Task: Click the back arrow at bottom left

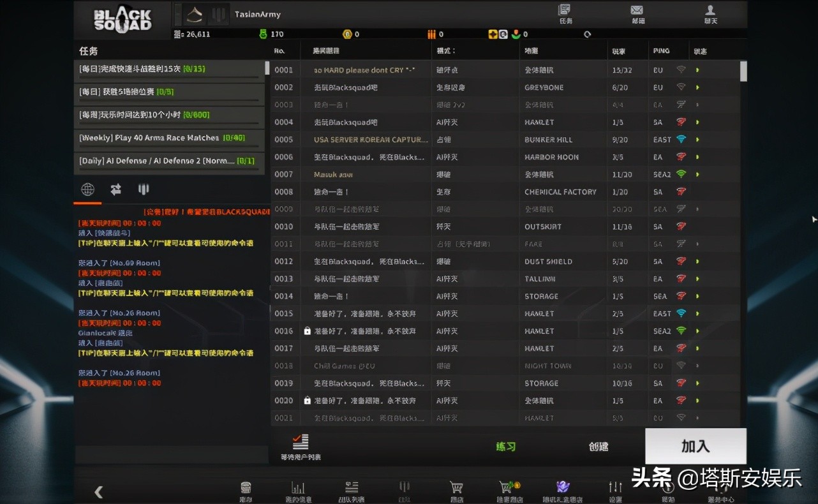Action: [98, 491]
